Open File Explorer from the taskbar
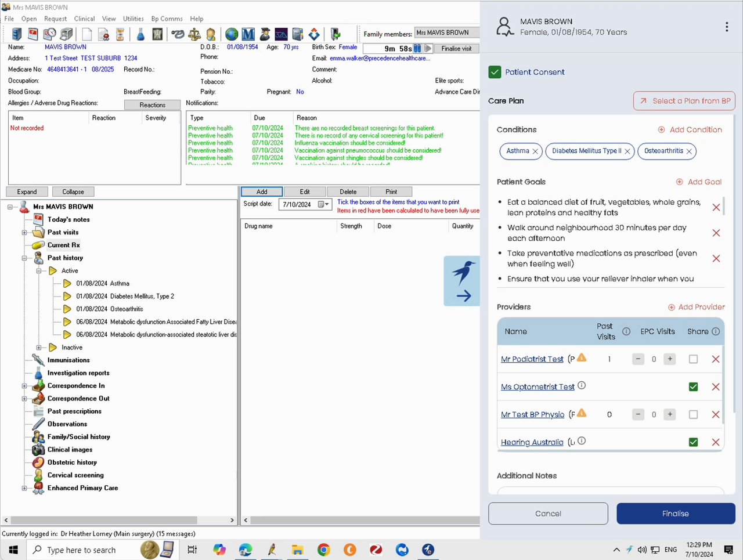Viewport: 743px width, 560px height. (x=297, y=550)
